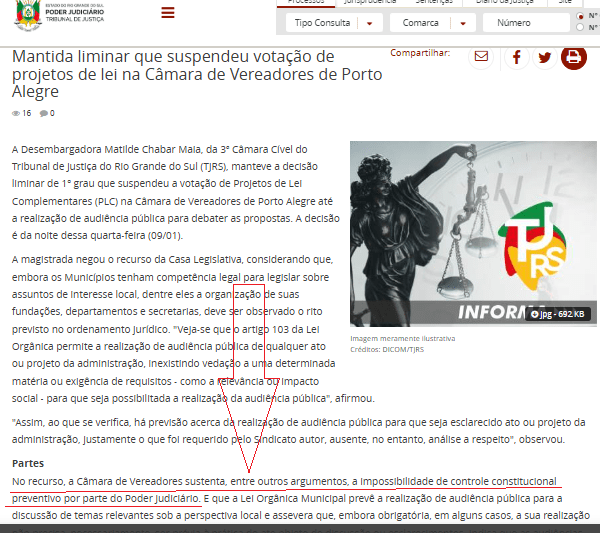
Task: Click the comments speech bubble icon
Action: click(44, 114)
